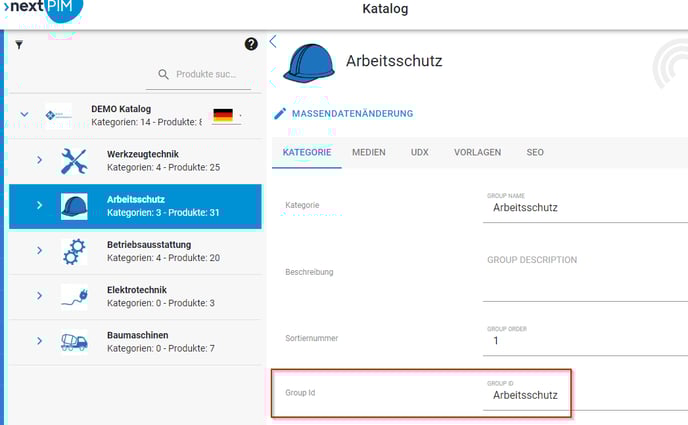The image size is (688, 425).
Task: Open the help question mark icon
Action: click(x=251, y=44)
